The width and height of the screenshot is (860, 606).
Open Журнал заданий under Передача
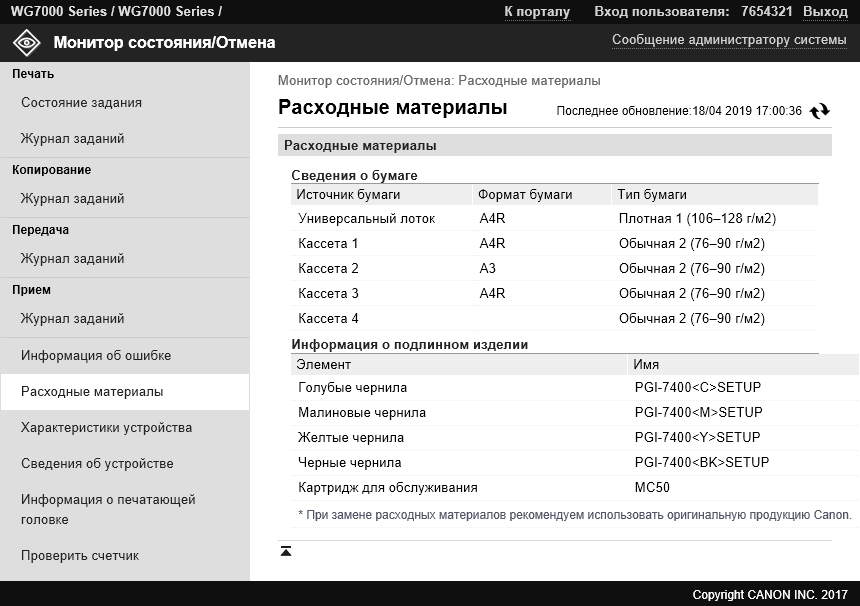[x=73, y=259]
